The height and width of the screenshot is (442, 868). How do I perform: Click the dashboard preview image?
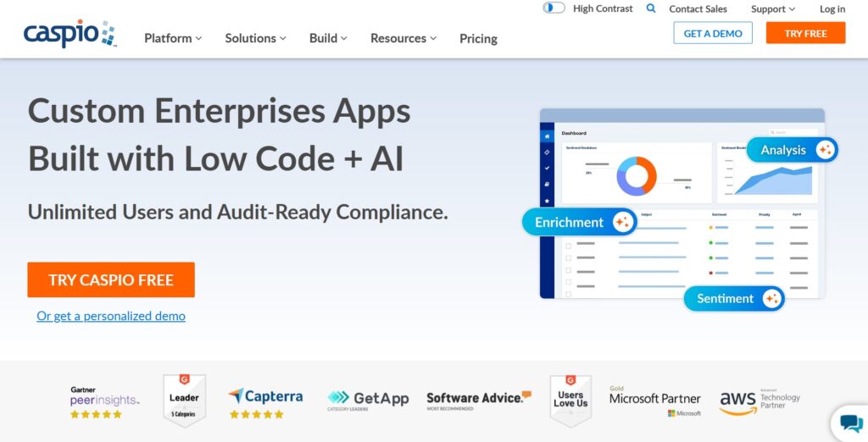click(682, 203)
